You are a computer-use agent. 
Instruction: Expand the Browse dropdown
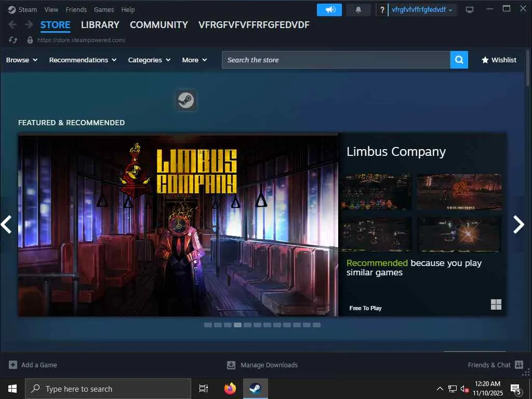22,60
